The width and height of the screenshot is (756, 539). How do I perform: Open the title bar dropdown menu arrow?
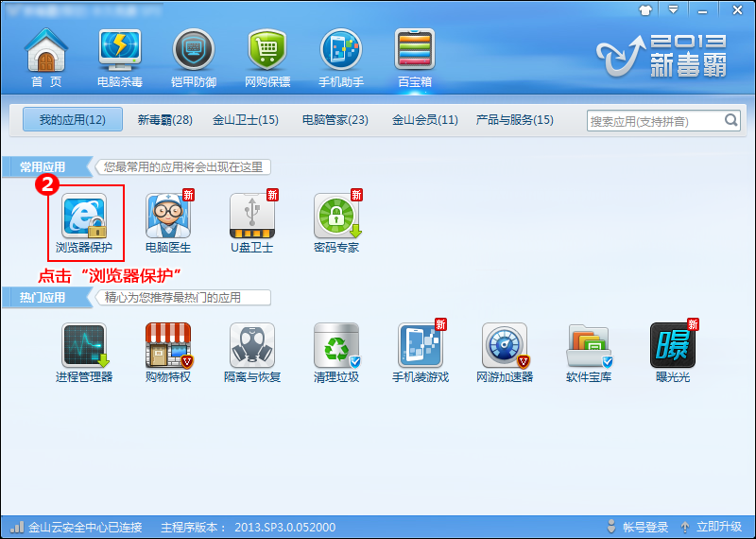[x=673, y=9]
